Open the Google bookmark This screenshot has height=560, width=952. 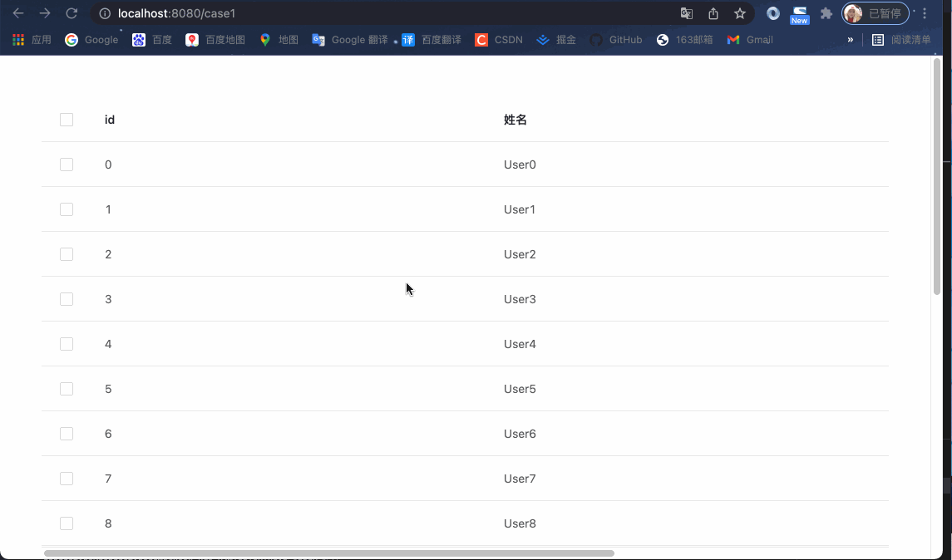click(90, 39)
